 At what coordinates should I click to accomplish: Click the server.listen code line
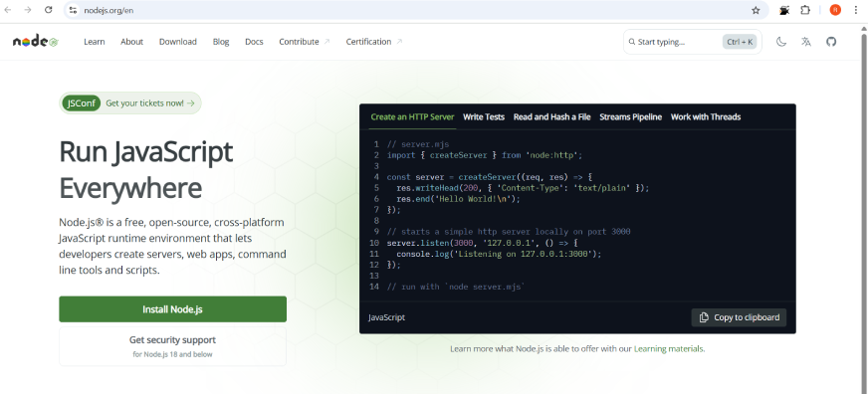click(482, 243)
